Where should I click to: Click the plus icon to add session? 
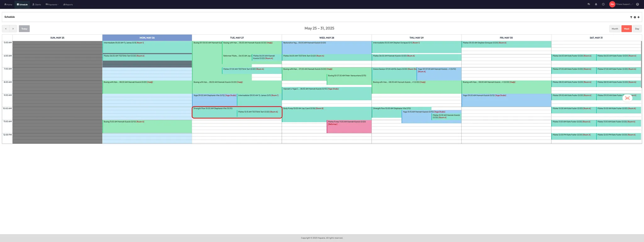638,17
